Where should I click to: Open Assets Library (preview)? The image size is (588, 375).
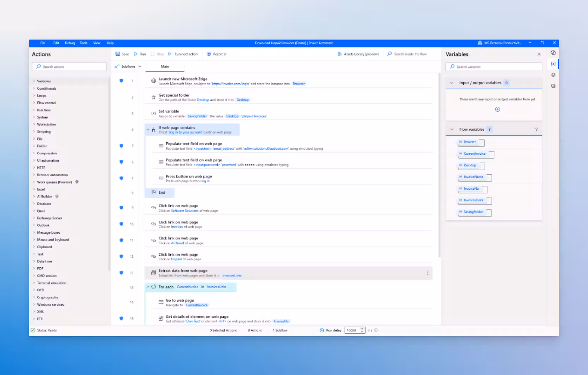coord(358,54)
